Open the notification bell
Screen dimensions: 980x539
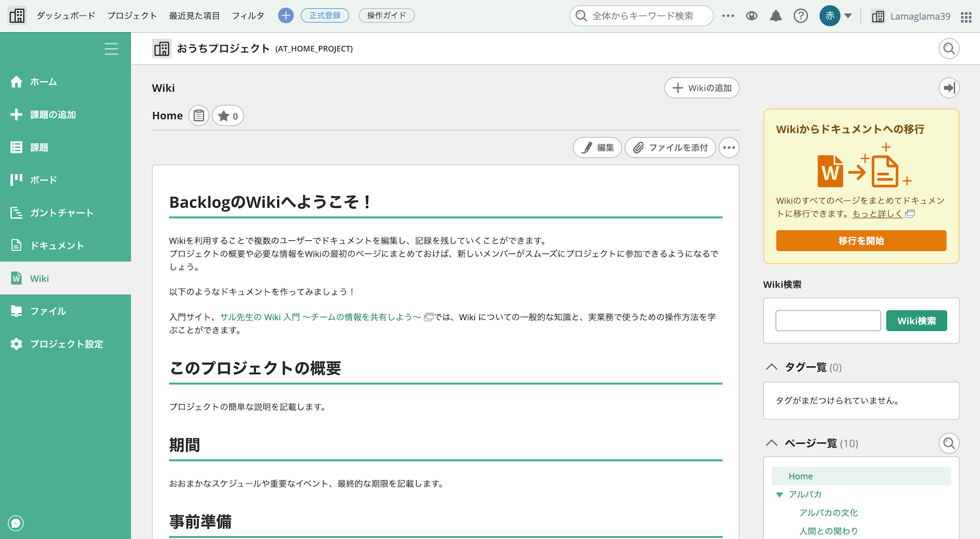pos(775,15)
